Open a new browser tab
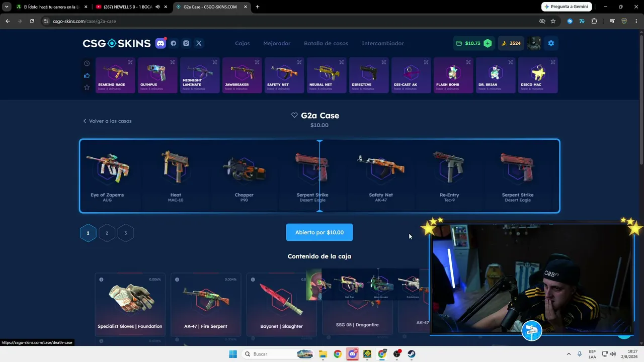The image size is (644, 362). (x=258, y=7)
